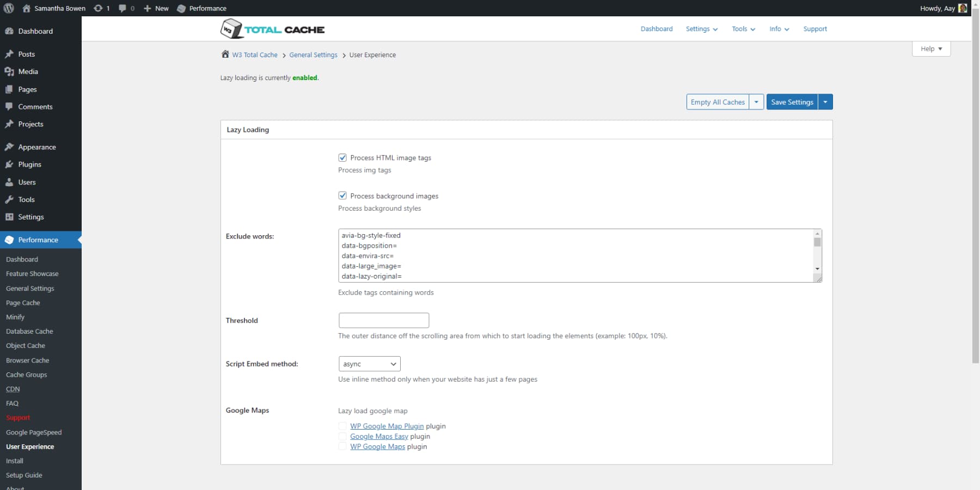This screenshot has height=490, width=980.
Task: Open the Script Embed method dropdown
Action: pos(369,364)
